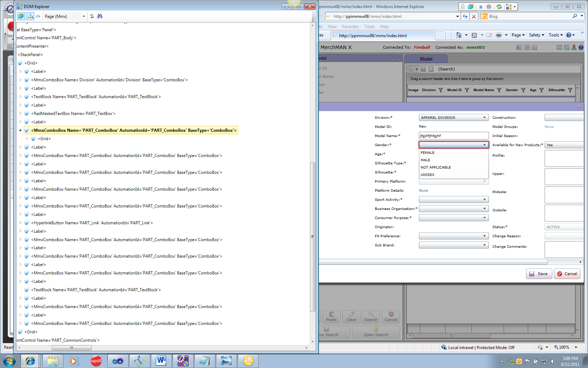Click the user profile icon in MerchMAN header
The image size is (588, 368).
coord(574,47)
